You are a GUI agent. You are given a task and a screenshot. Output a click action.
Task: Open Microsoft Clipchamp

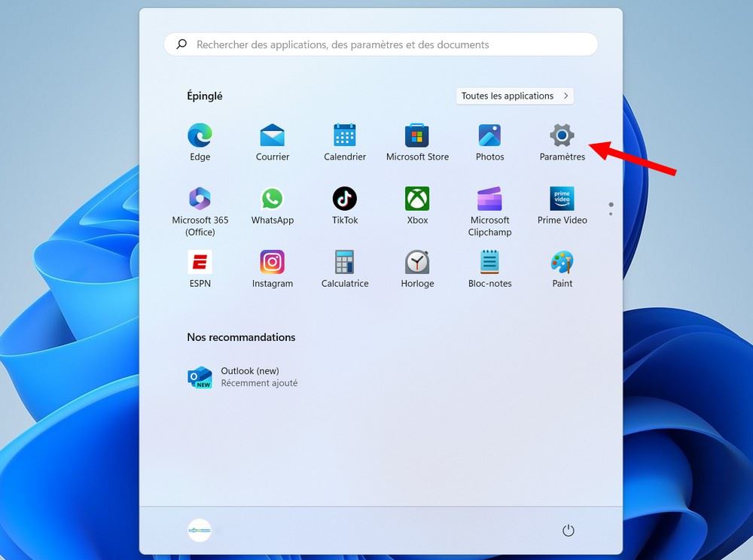(x=490, y=212)
